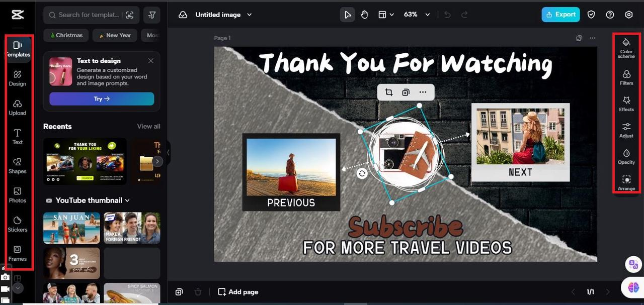644x305 pixels.
Task: Open the Upload panel
Action: tap(18, 108)
